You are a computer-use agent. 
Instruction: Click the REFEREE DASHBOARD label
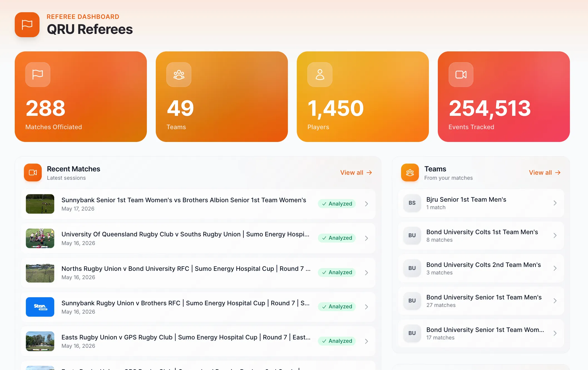(x=83, y=17)
